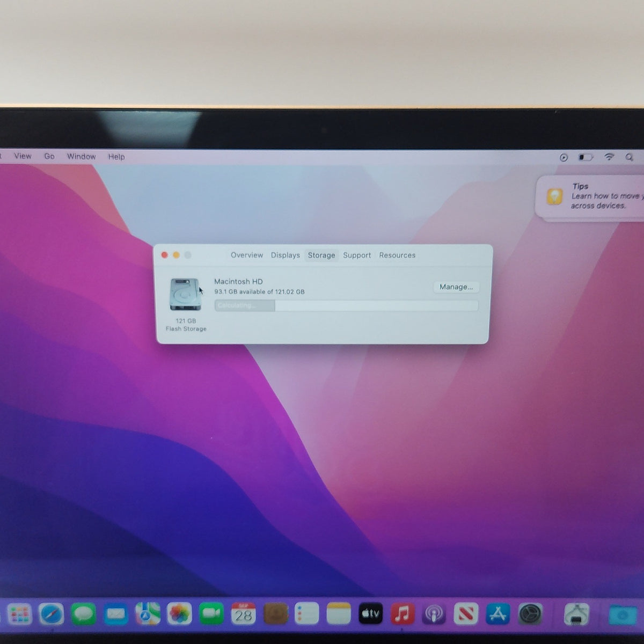Open the Window menu
The height and width of the screenshot is (644, 644).
tap(81, 156)
